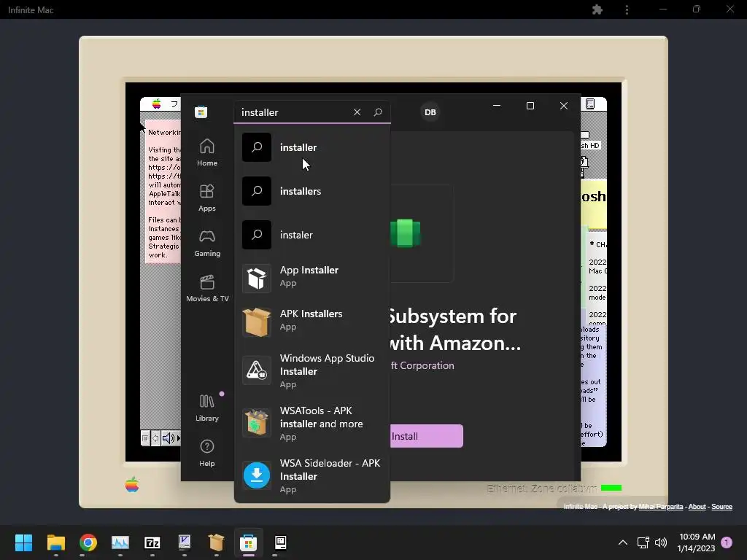Select the 'installer' search suggestion
This screenshot has width=747, height=560.
[312, 147]
